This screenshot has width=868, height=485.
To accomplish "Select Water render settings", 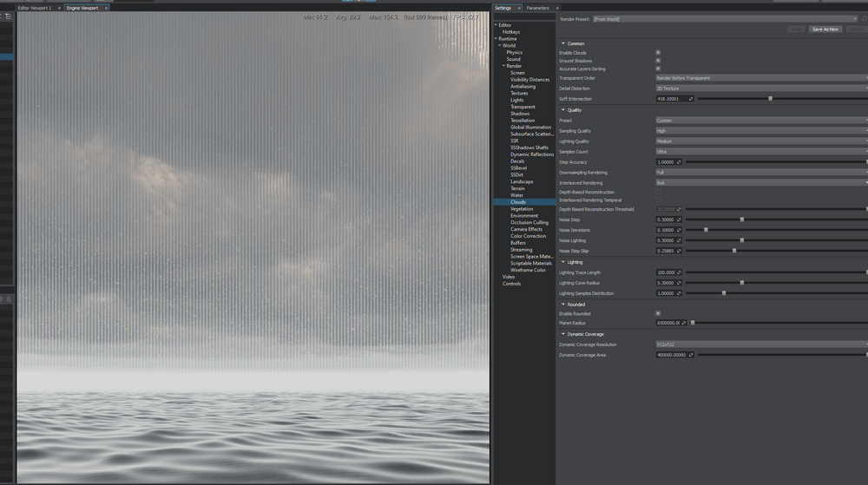I will (x=516, y=195).
